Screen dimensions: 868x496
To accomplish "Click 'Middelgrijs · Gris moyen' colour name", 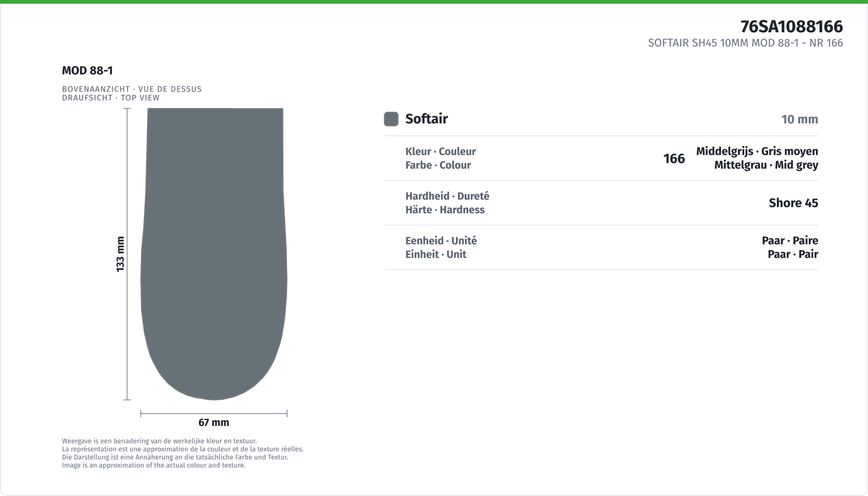I will click(x=757, y=151).
